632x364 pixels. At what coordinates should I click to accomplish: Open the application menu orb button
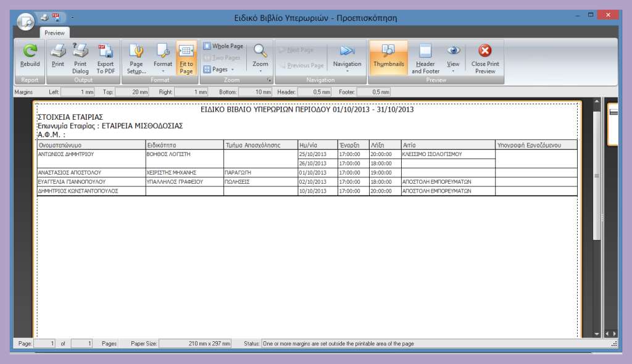coord(26,21)
